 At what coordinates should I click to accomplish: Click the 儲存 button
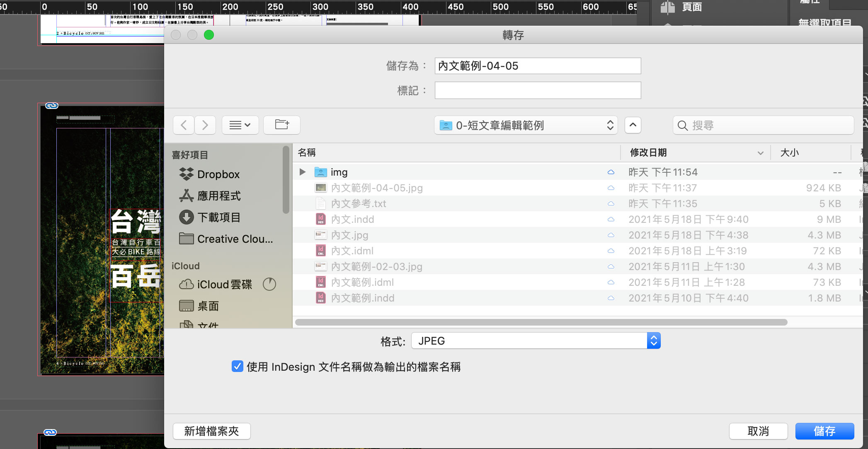(824, 431)
